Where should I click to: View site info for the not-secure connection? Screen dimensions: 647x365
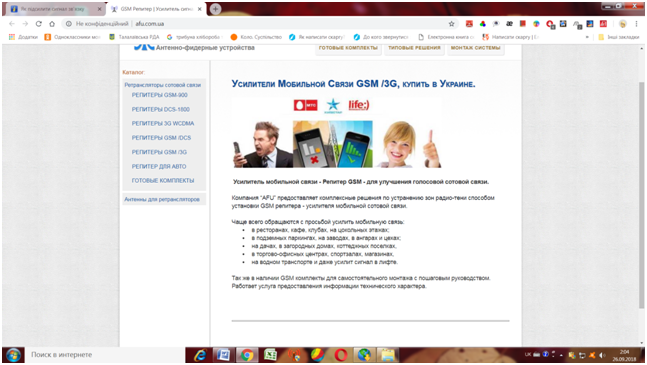(68, 24)
